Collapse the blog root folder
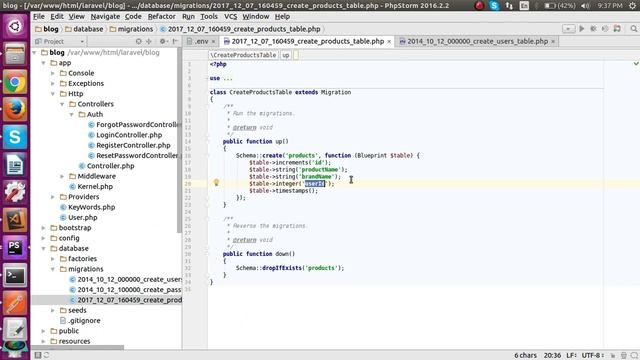Screen dimensions: 640x360 tap(35, 53)
